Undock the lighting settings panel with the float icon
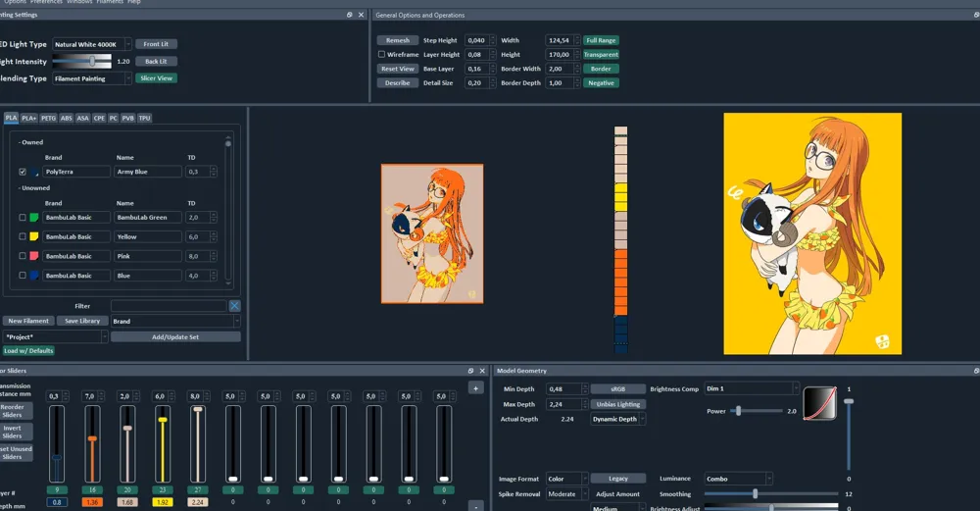980x511 pixels. 350,15
